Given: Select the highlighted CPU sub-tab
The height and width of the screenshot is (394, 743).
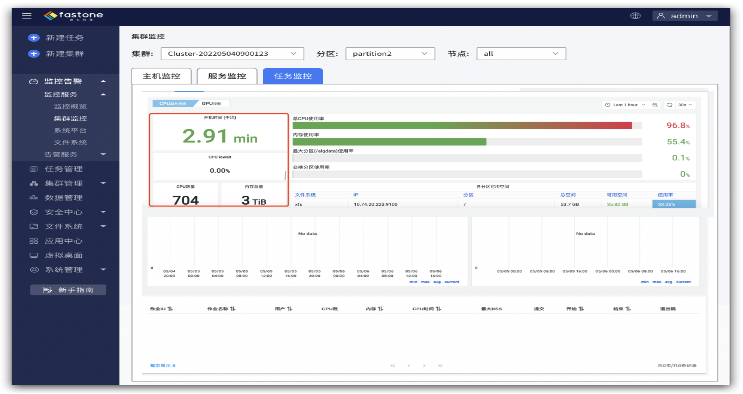Looking at the screenshot, I should [x=174, y=103].
